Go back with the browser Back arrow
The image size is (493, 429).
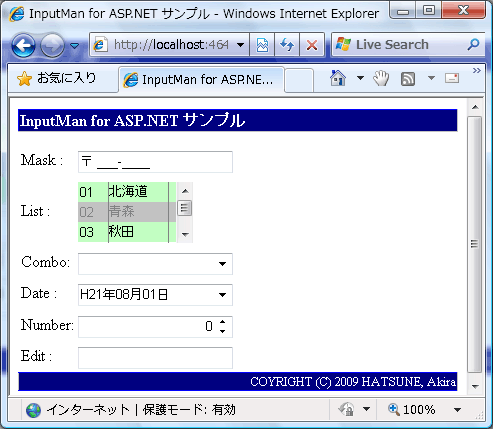click(23, 45)
